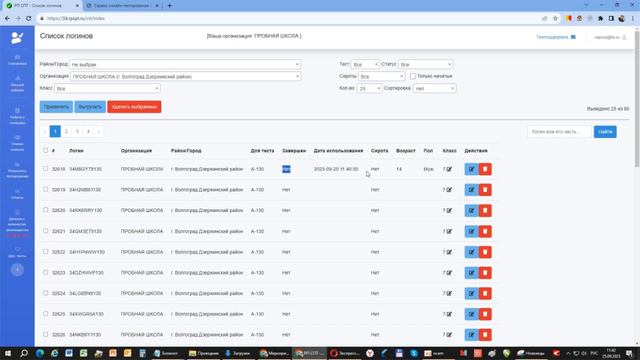The height and width of the screenshot is (360, 640).
Task: Delete login in row 32623
Action: point(485,273)
